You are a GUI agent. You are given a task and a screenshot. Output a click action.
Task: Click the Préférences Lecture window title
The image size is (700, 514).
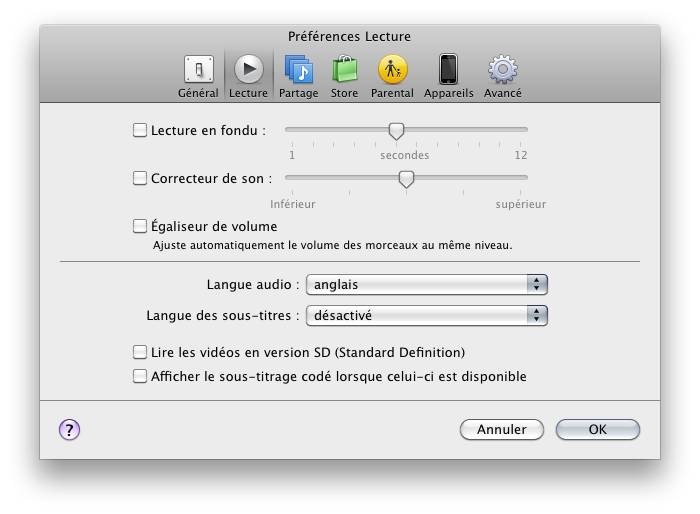coord(349,37)
